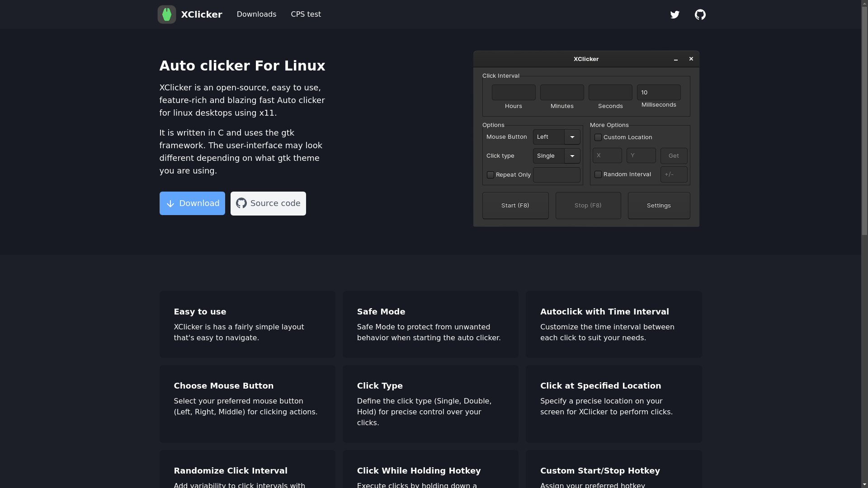
Task: Minimize the XClicker preview window
Action: coord(676,59)
